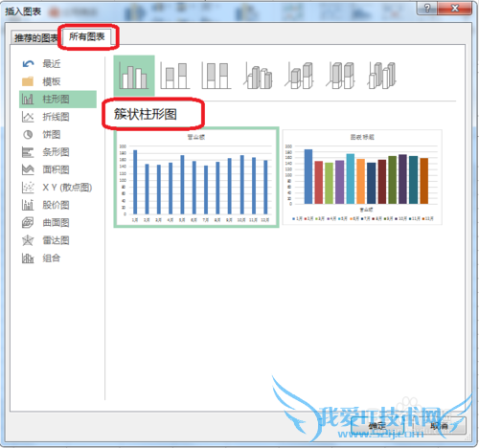Select the 3-D clustered column subtype icon
The image size is (479, 448).
(258, 76)
